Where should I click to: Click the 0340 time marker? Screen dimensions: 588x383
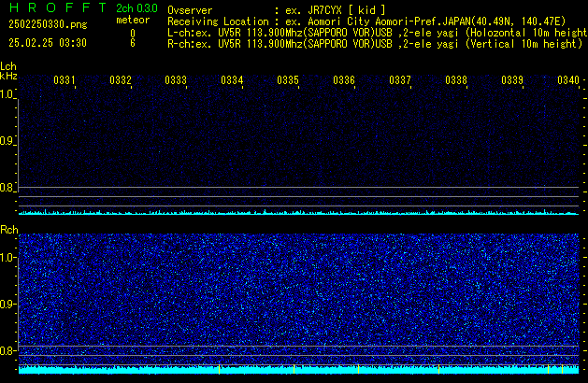pos(568,80)
